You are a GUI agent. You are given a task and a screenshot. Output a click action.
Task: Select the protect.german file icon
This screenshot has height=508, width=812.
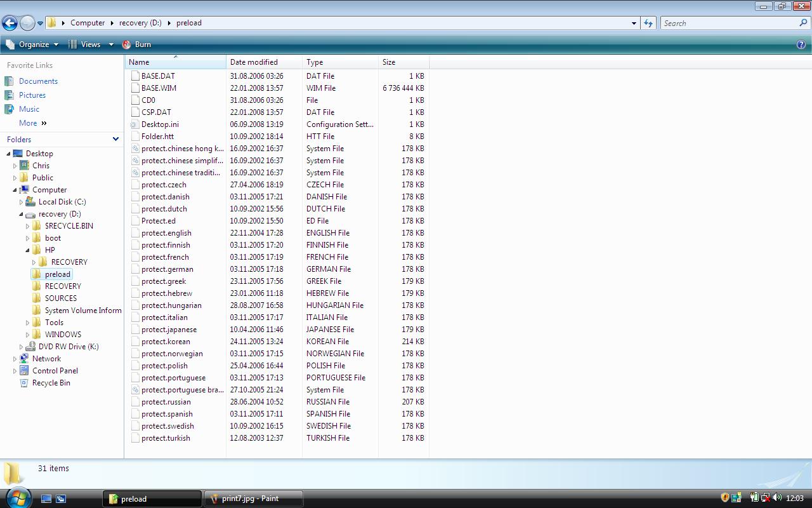134,269
